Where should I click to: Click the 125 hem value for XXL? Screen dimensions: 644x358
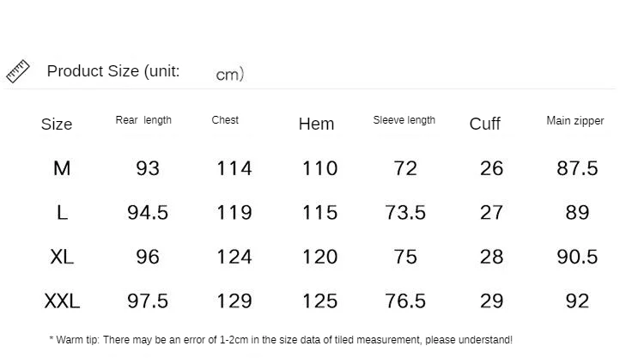pos(320,301)
